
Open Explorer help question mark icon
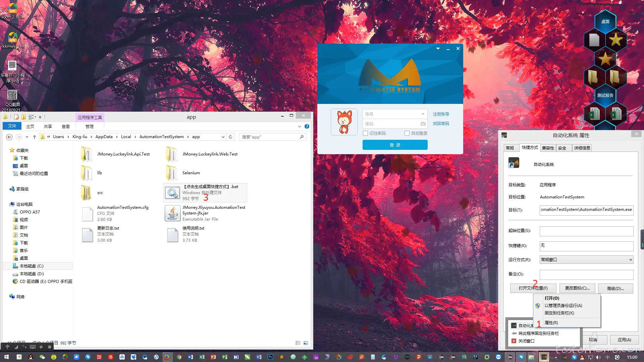[307, 126]
